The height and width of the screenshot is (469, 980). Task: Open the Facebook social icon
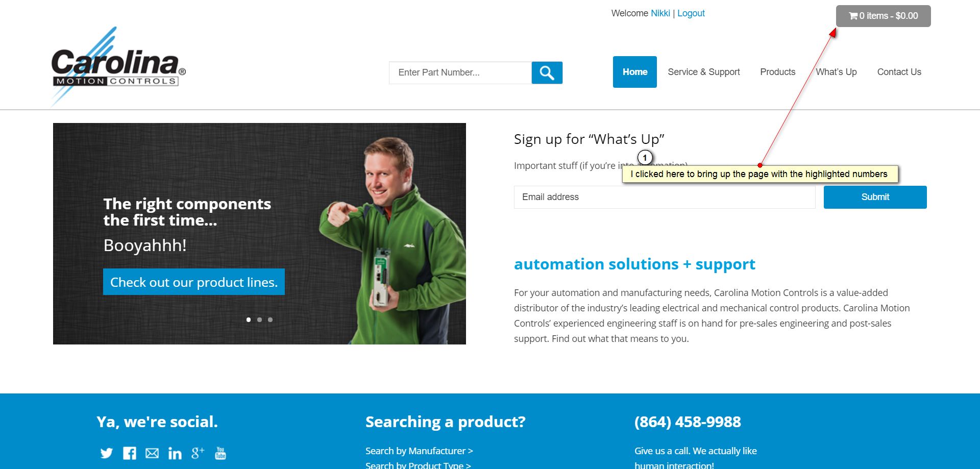point(130,453)
